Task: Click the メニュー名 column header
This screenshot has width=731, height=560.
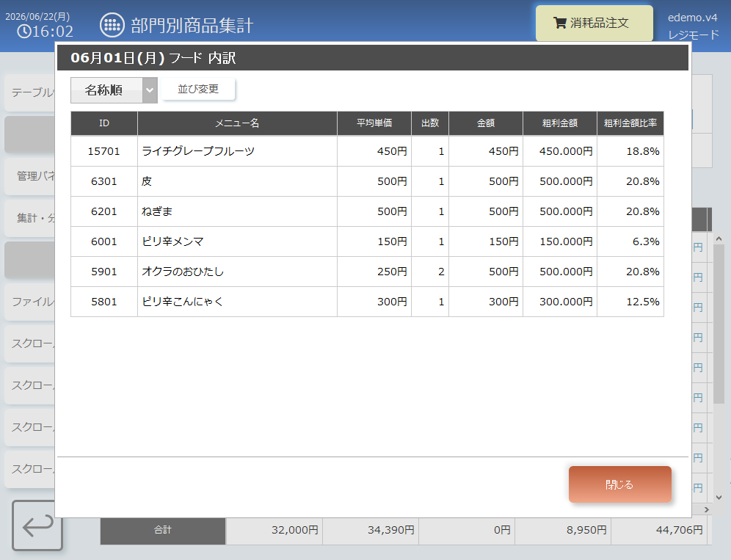Action: click(x=237, y=123)
